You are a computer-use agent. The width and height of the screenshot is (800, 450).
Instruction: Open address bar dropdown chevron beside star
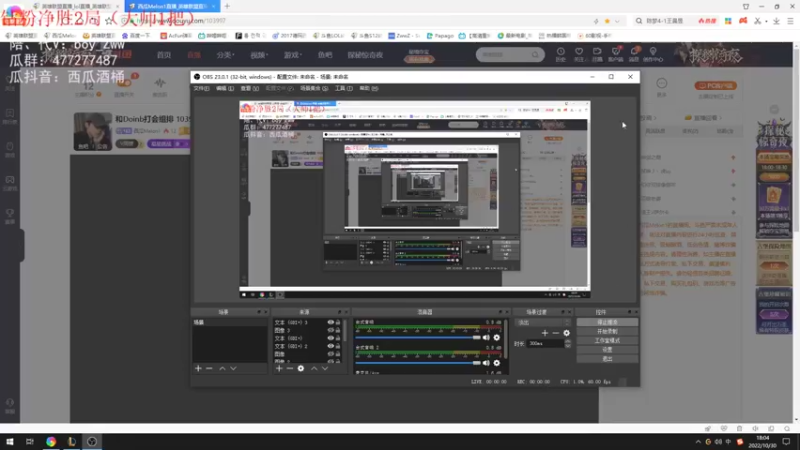[617, 21]
